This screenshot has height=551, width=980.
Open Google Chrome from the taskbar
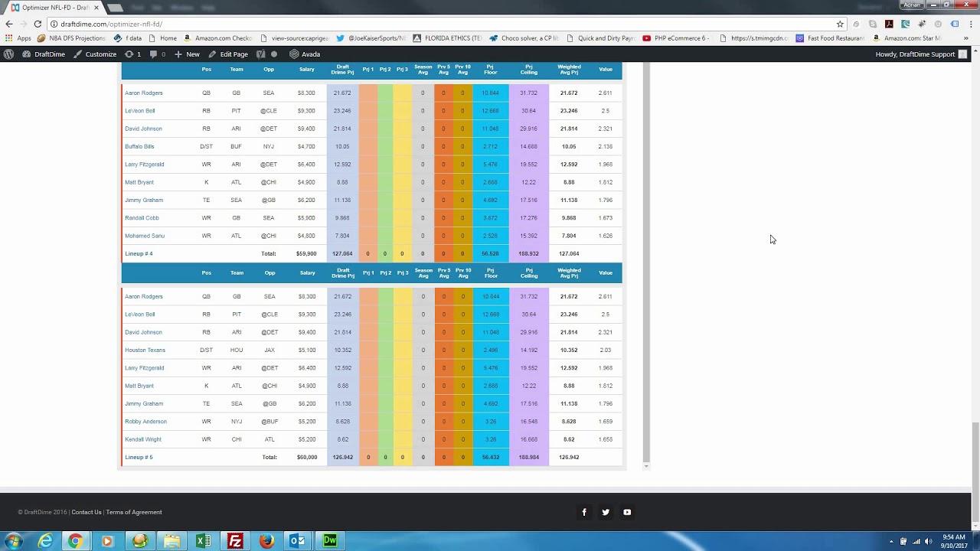coord(75,541)
